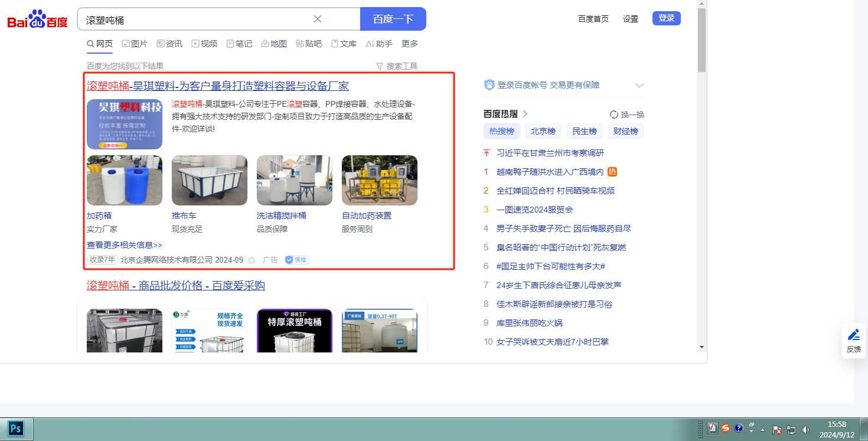
Task: Clear the search box with the X icon
Action: (318, 19)
